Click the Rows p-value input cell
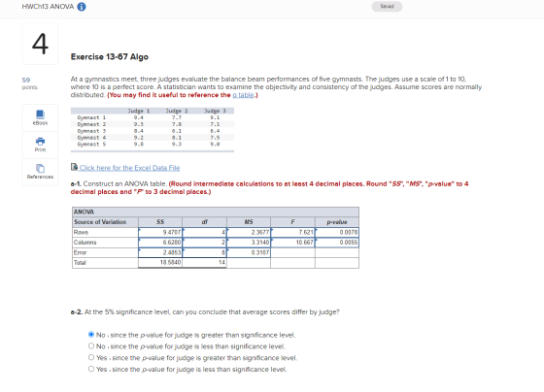 pos(337,232)
